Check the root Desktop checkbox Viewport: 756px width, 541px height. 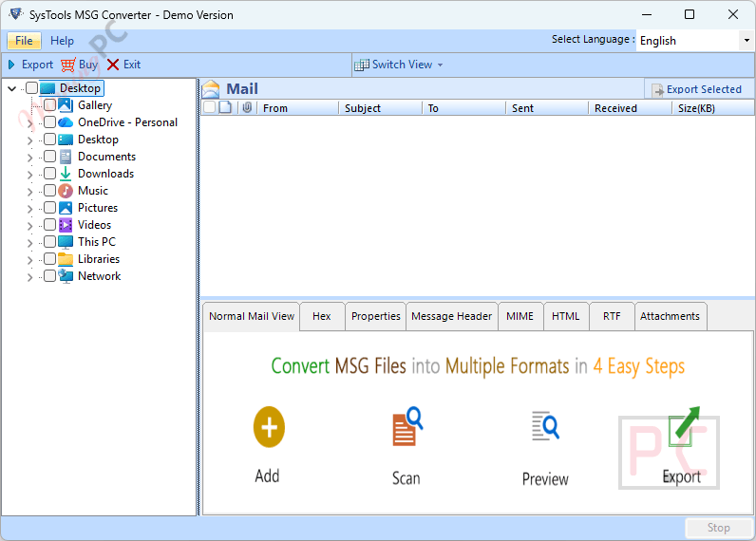[x=32, y=87]
